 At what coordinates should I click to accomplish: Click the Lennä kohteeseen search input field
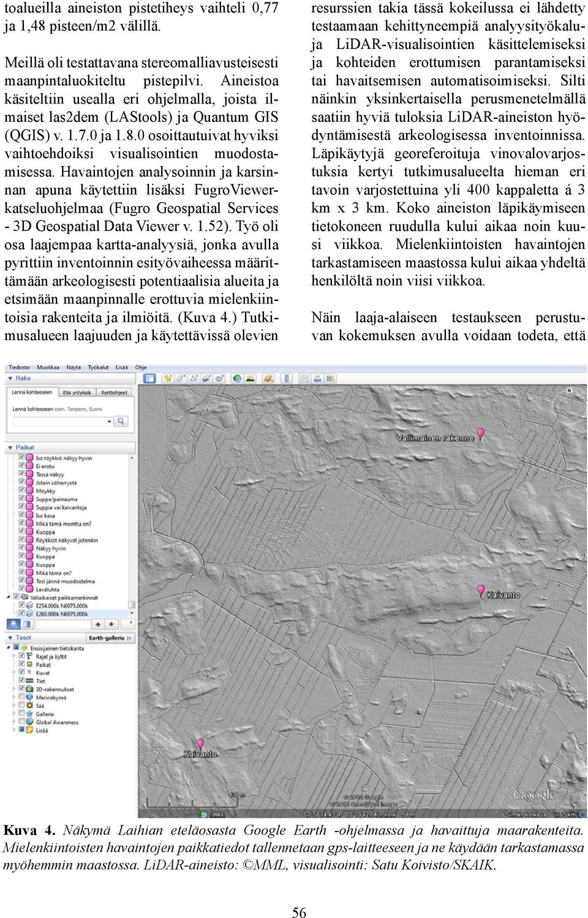coord(63,421)
